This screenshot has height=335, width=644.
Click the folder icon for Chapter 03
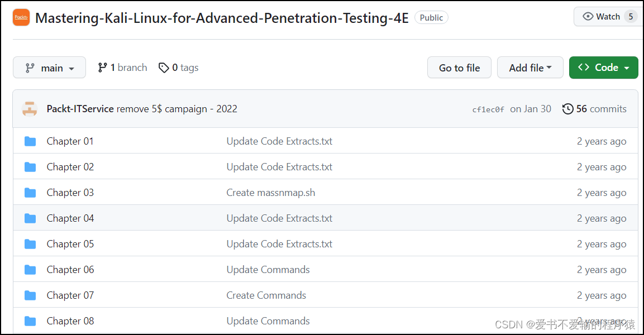point(30,193)
